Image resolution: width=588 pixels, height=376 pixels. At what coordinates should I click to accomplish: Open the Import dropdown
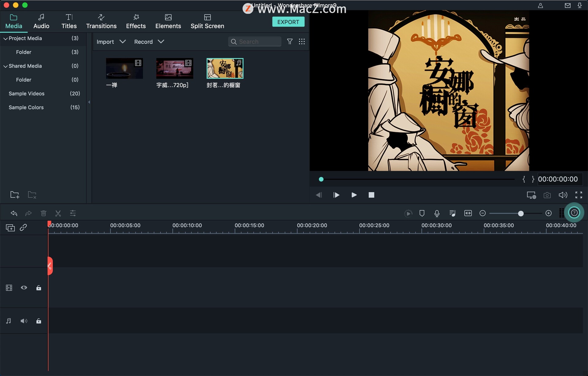[111, 42]
